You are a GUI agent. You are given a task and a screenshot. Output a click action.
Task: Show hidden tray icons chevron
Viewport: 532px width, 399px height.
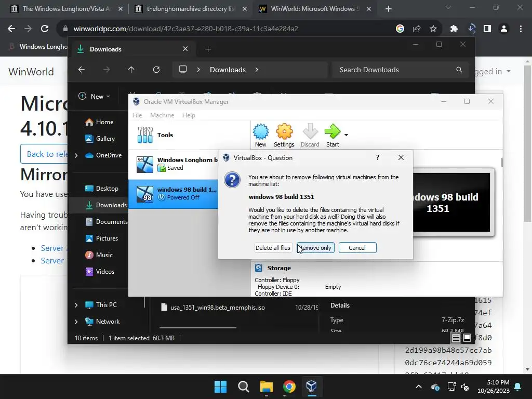tap(419, 387)
